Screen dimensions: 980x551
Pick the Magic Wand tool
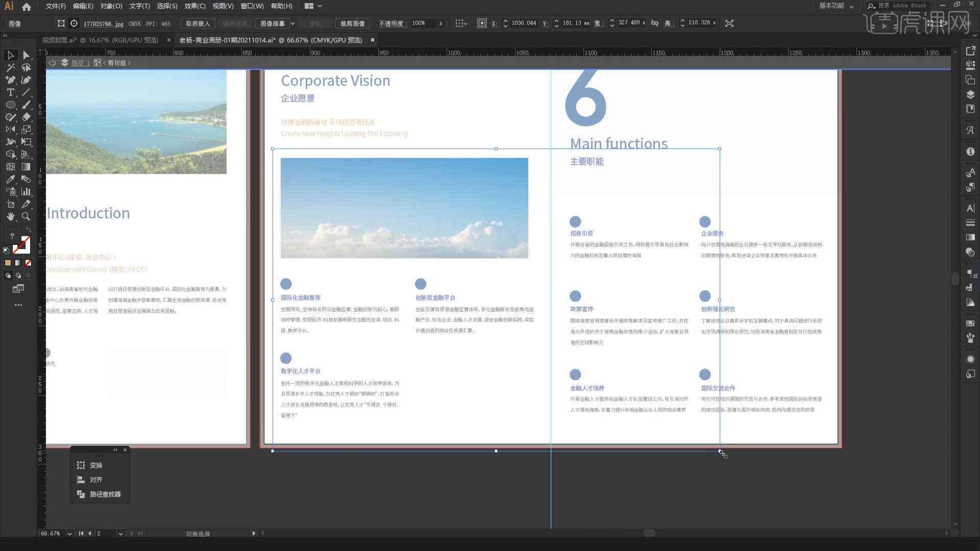(10, 67)
